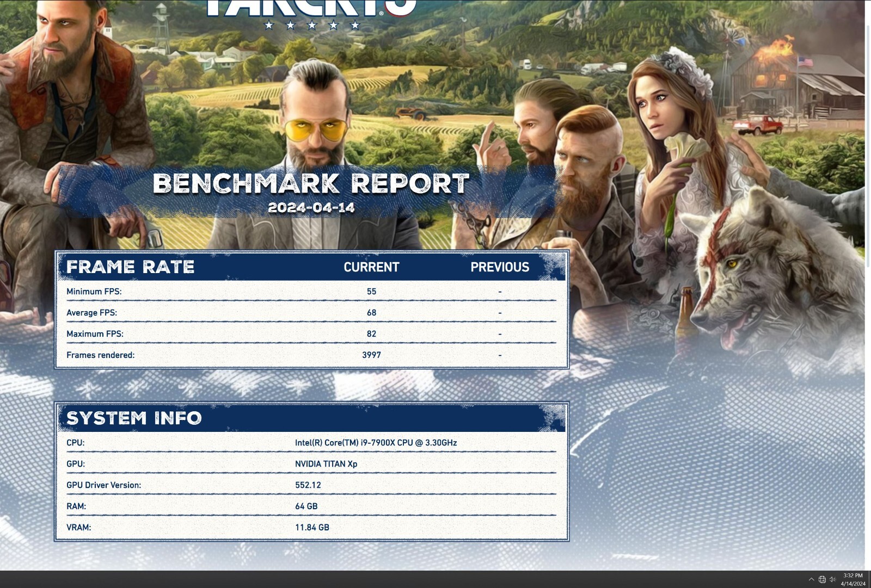Click the NVIDIA TITAN Xp value

coord(326,464)
